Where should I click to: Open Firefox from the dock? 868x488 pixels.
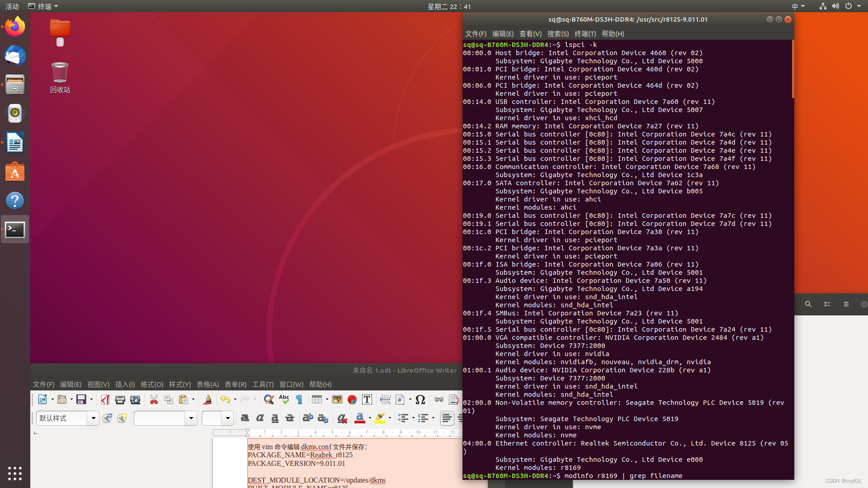tap(15, 27)
